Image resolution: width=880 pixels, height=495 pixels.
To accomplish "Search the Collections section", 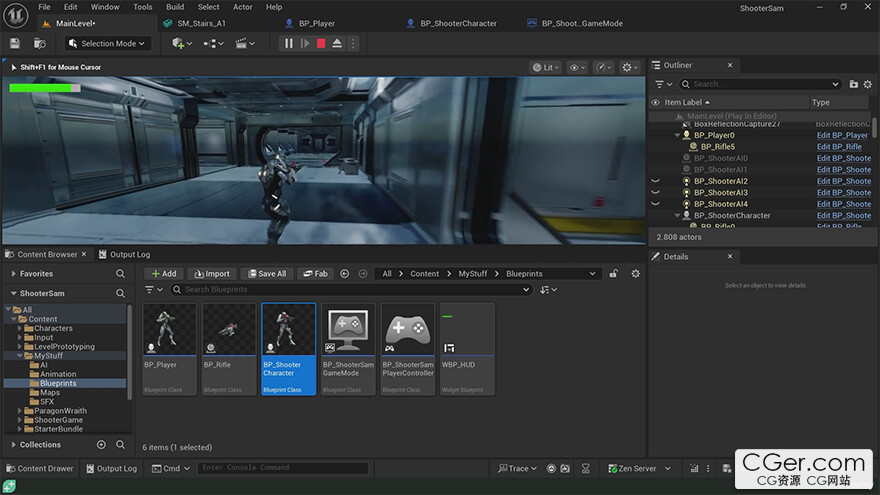I will pyautogui.click(x=120, y=444).
